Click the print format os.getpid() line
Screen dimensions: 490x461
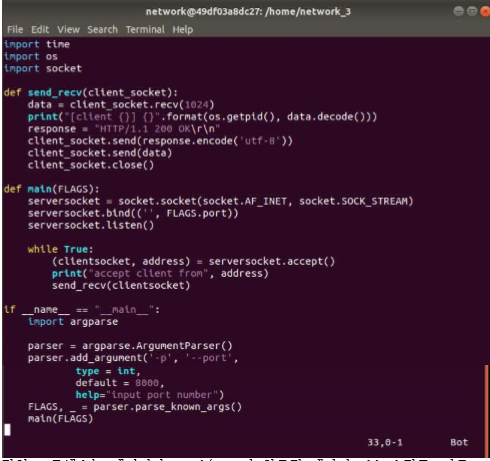(x=202, y=117)
